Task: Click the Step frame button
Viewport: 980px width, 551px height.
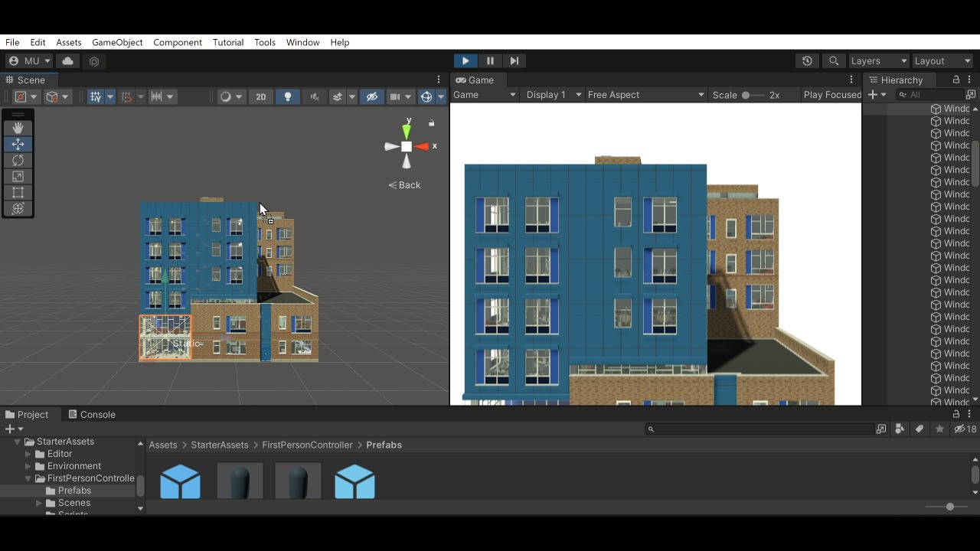Action: click(x=514, y=61)
